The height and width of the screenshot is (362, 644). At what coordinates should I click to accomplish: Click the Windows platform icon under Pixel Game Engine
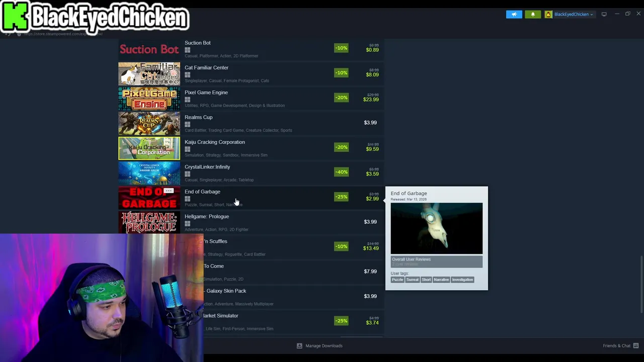[x=187, y=100]
